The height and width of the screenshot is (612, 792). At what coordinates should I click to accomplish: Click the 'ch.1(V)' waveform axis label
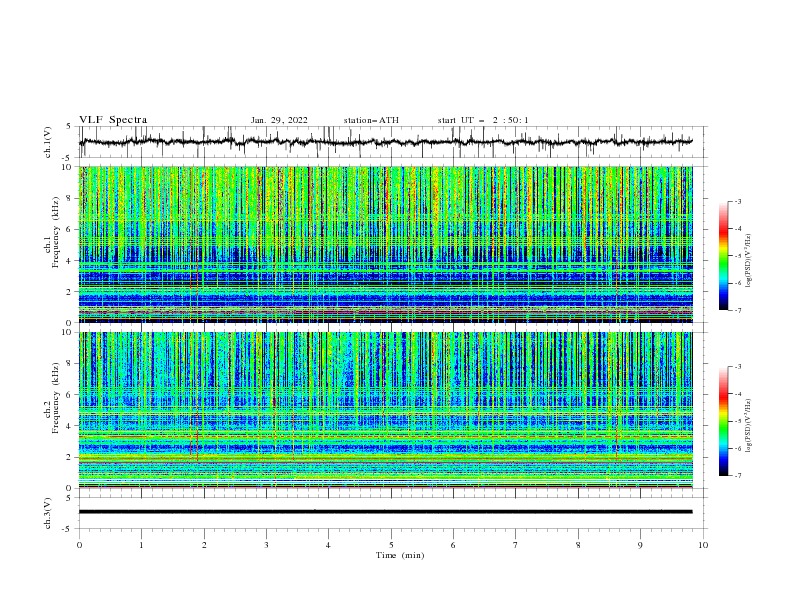point(48,142)
